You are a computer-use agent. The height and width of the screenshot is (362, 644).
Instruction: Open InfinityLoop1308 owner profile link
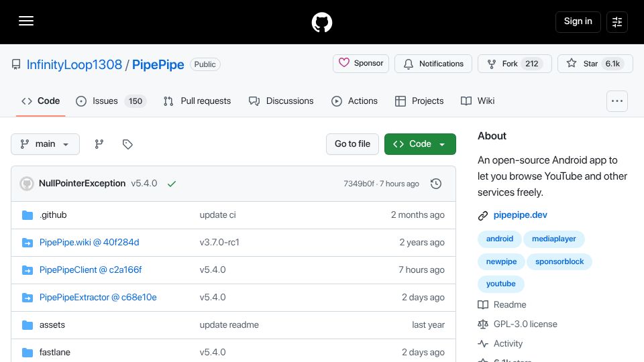point(74,64)
